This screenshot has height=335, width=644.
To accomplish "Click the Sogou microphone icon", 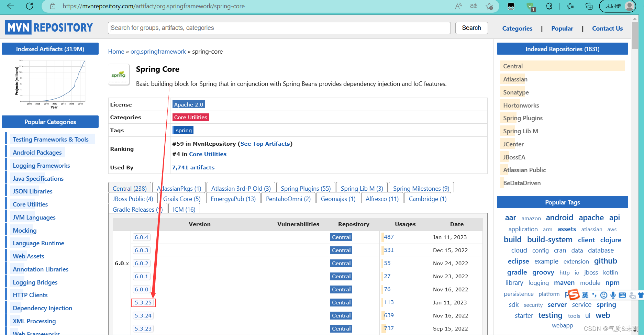I will (613, 295).
